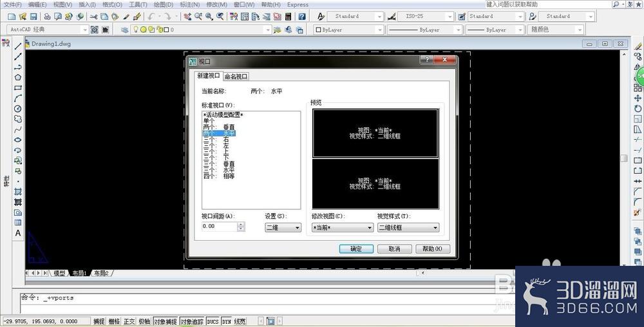Open the Layer Properties Manager icon
This screenshot has height=327, width=644.
[124, 30]
